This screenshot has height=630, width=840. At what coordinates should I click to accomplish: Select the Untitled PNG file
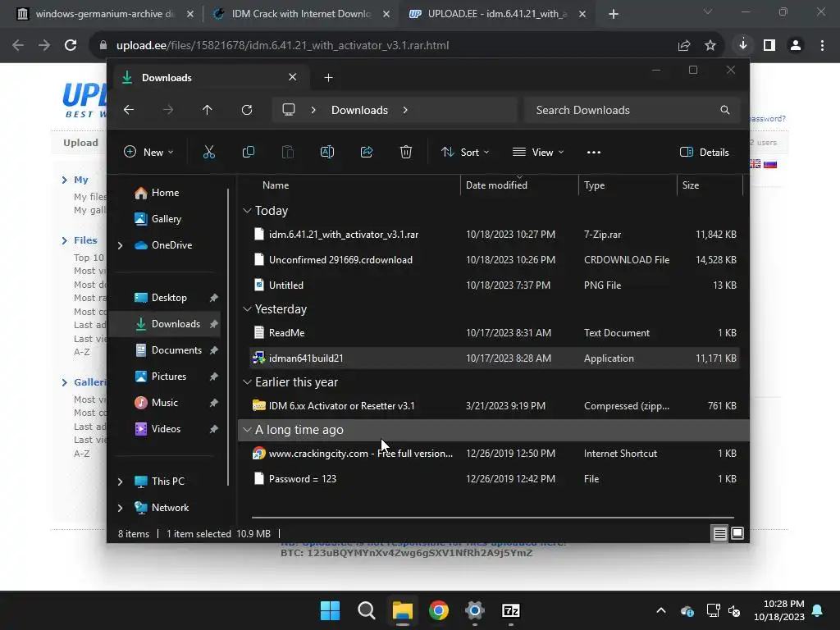(495, 285)
